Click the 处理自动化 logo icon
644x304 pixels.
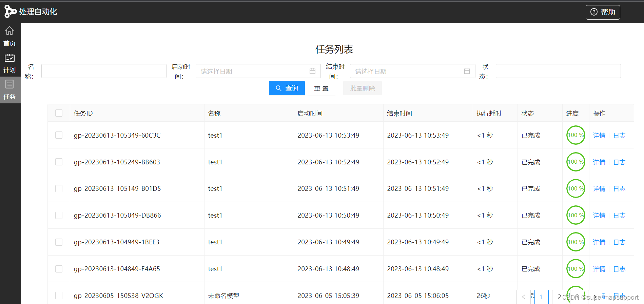10,12
